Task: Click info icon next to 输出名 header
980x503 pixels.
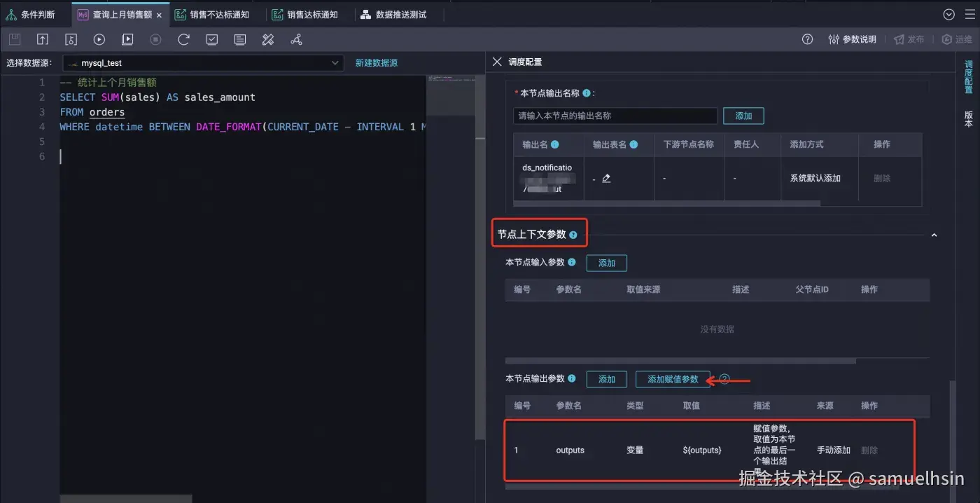Action: 555,144
